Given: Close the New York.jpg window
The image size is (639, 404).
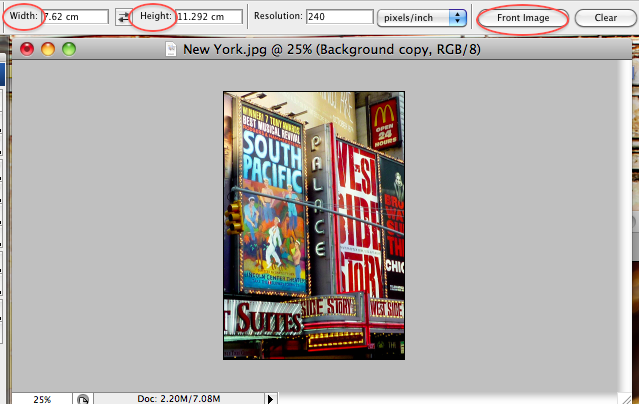Looking at the screenshot, I should 27,49.
